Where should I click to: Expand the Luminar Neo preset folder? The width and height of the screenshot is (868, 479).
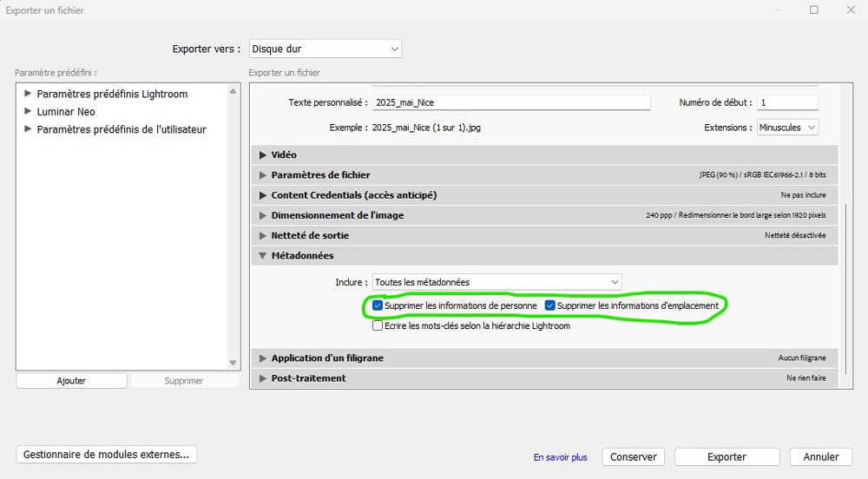29,112
